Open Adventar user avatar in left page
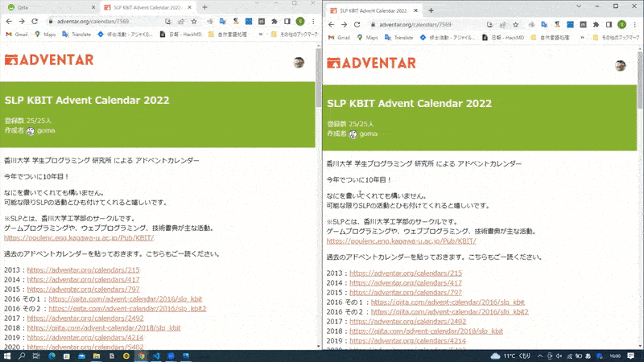Screen dimensions: 644x362 (299, 63)
